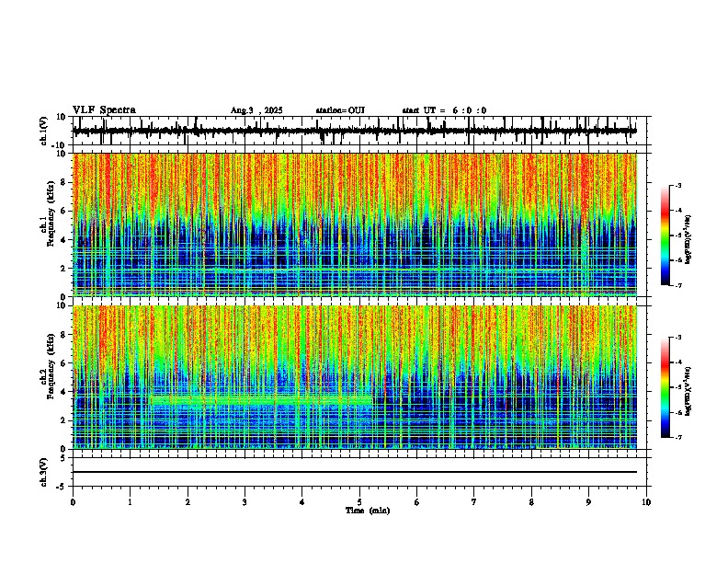This screenshot has height=563, width=728.
Task: Click the 'Time (min)' axis label
Action: click(368, 511)
